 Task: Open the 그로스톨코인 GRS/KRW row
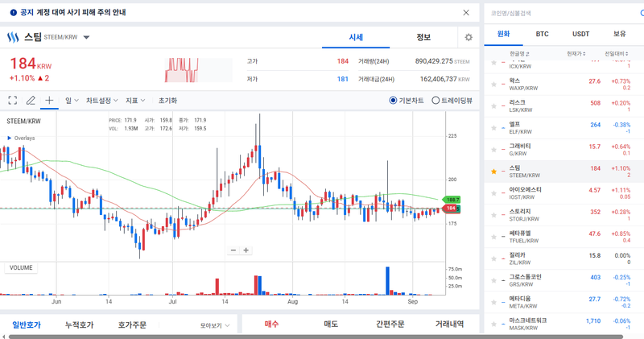click(564, 280)
